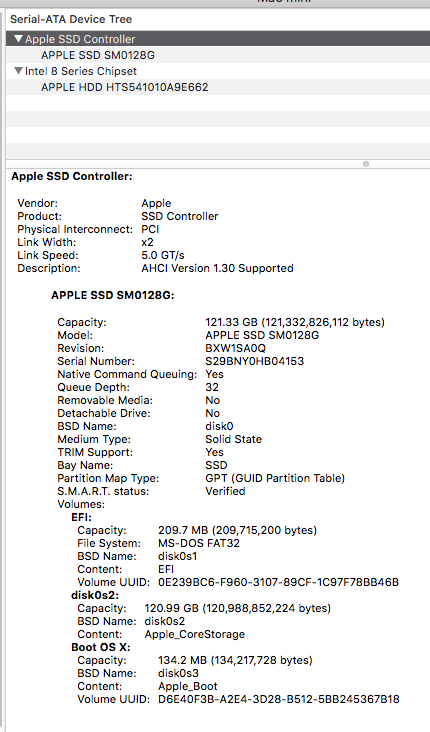Click the BSD Name value 'disk0'
This screenshot has height=732, width=430.
coord(219,427)
